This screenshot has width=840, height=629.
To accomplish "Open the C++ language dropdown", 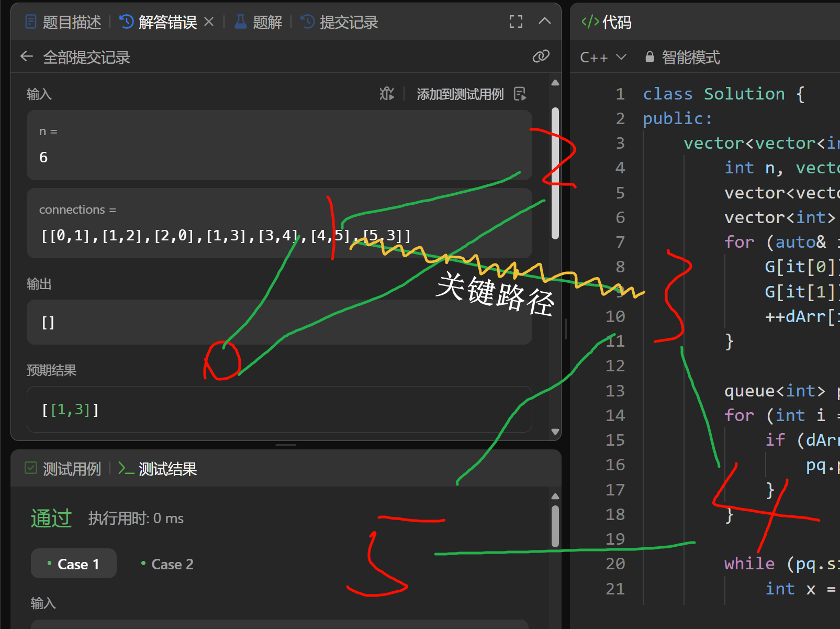I will (603, 57).
